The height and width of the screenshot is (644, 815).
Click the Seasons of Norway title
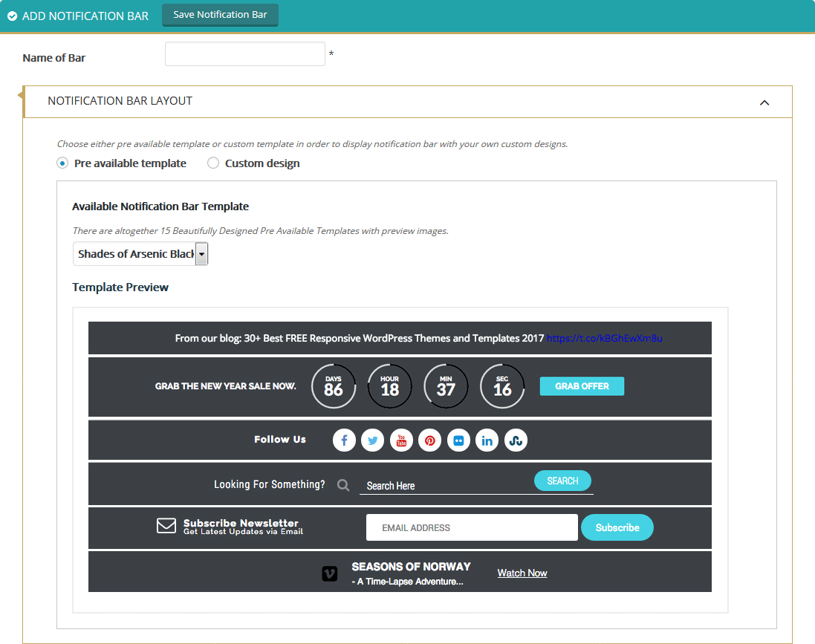[411, 567]
